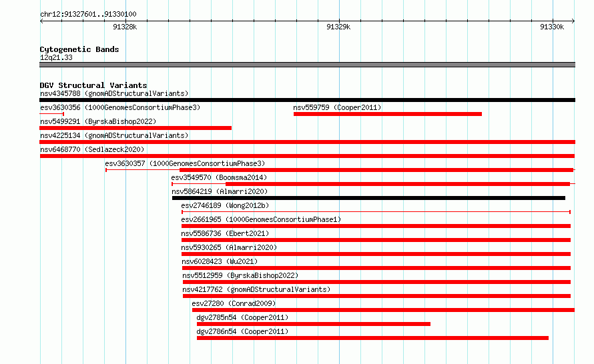
Task: Click the black bar under nsv5864219
Action: point(368,198)
